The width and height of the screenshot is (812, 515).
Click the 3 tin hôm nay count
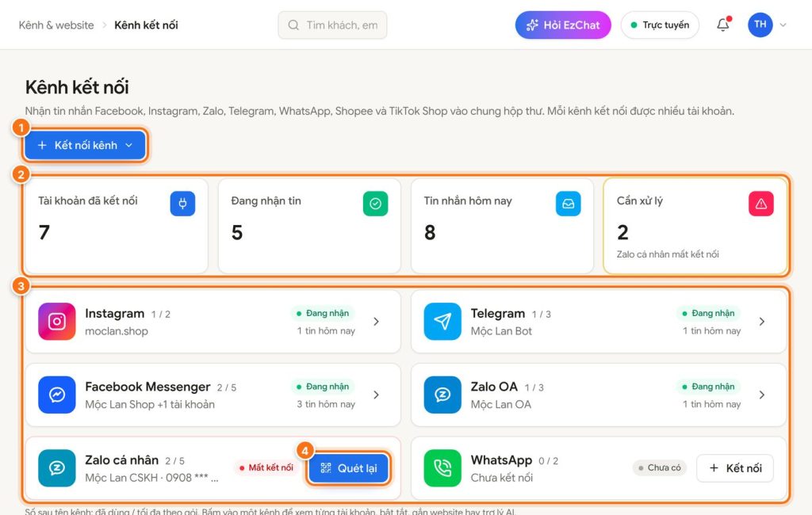pyautogui.click(x=326, y=404)
